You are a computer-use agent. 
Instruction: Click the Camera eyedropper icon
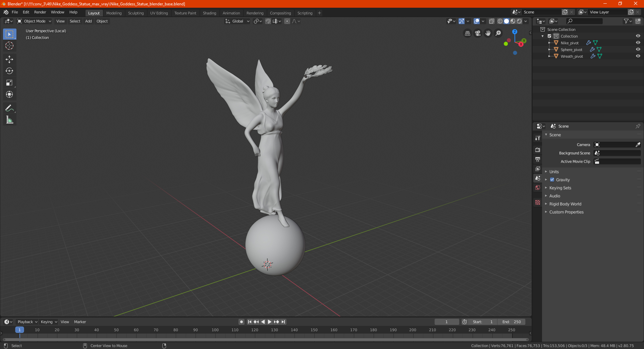point(638,145)
